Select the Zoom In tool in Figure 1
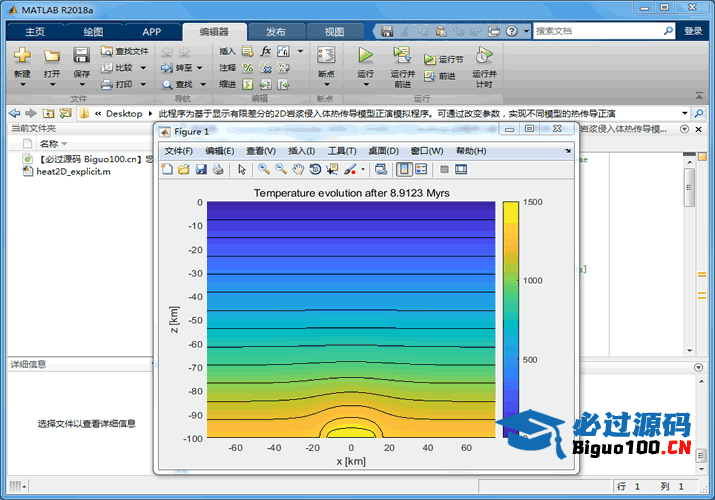 click(264, 169)
